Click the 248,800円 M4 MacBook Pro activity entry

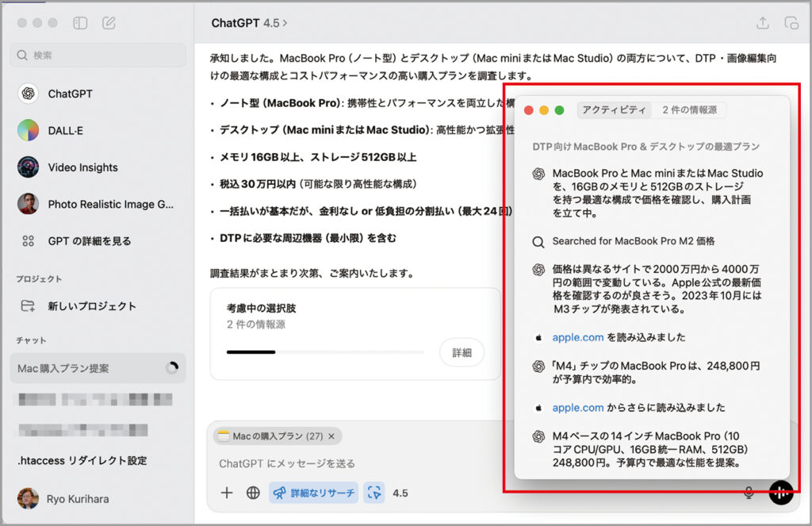pos(656,372)
